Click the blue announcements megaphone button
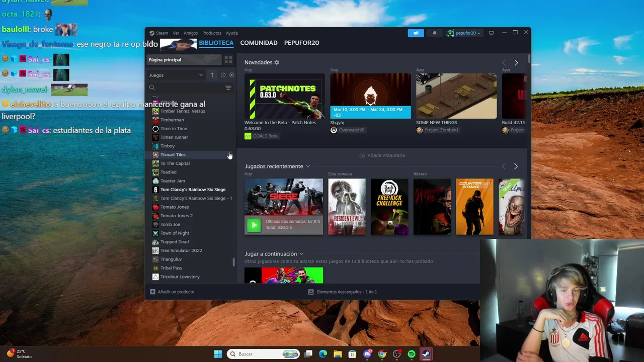This screenshot has width=644, height=362. click(x=416, y=33)
